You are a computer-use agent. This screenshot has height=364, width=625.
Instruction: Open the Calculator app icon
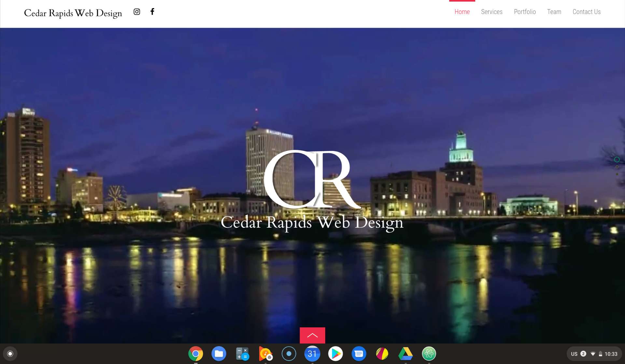[242, 354]
